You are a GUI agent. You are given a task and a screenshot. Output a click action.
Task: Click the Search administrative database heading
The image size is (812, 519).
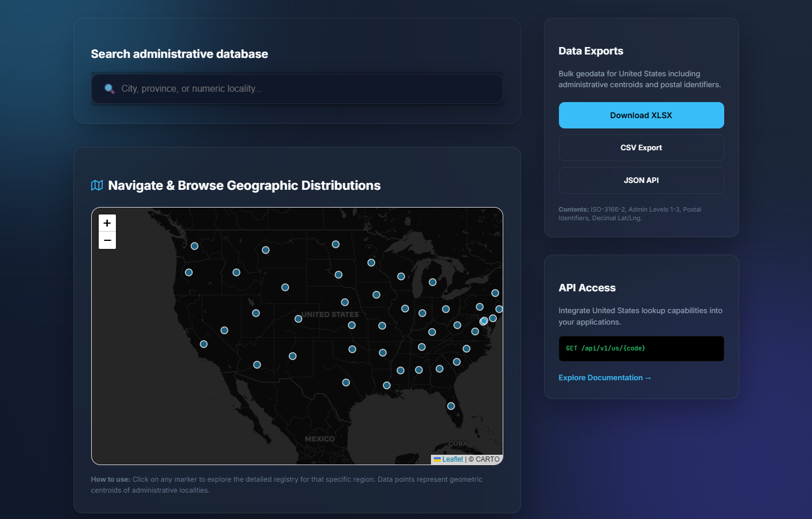point(180,54)
